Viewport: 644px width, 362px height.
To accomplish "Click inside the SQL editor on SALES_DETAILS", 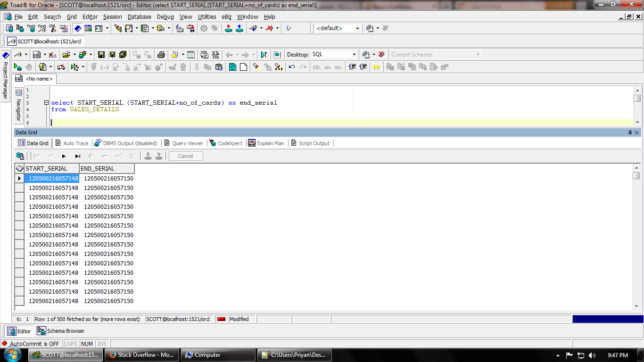I will tap(94, 109).
